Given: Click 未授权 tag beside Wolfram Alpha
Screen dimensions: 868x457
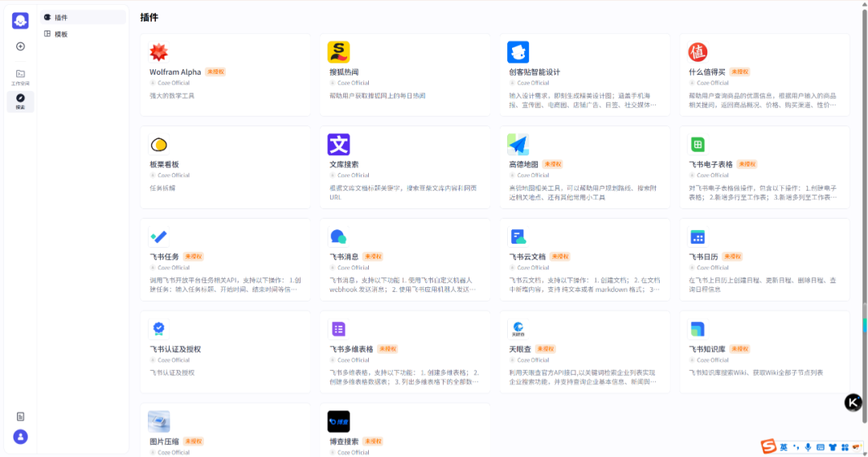Looking at the screenshot, I should pyautogui.click(x=215, y=72).
